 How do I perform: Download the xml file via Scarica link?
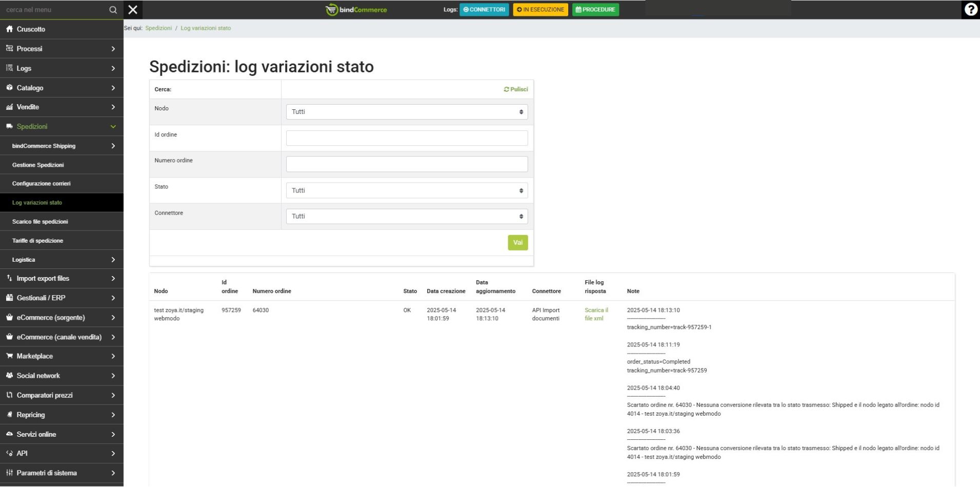click(596, 314)
